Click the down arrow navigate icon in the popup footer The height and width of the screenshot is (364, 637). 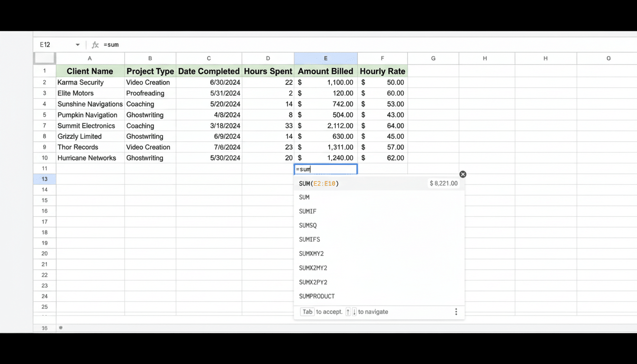[354, 312]
